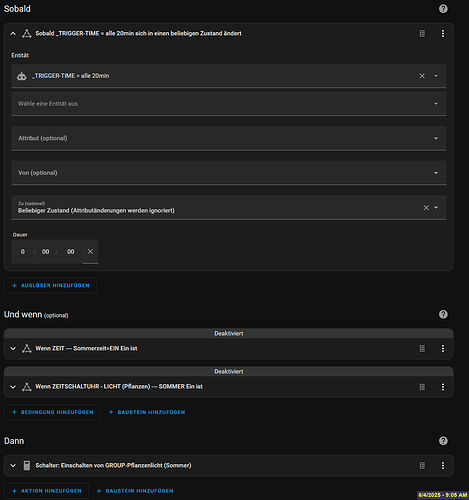Open the three-dot menu of the TRIGGER-TIME trigger
This screenshot has height=500, width=469.
tap(443, 33)
